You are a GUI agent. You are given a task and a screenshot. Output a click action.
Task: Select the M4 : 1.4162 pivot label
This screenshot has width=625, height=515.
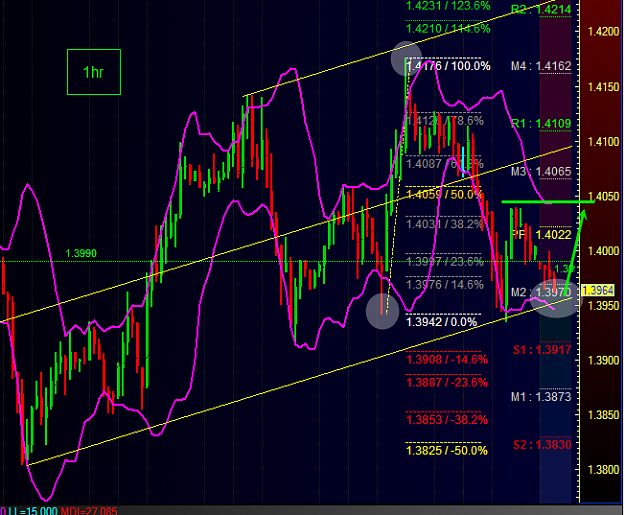tap(541, 66)
